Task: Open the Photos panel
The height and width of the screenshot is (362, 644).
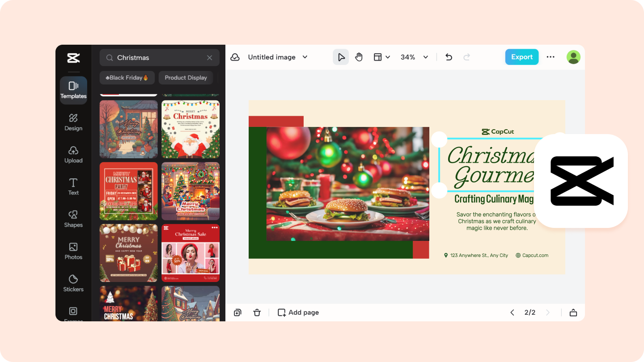Action: coord(73,251)
